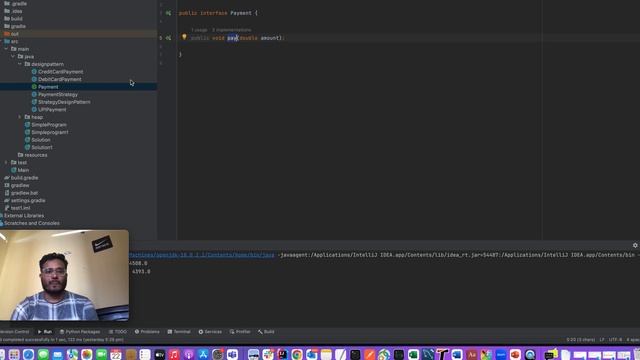Open the Terminal tool window
640x360 pixels.
pyautogui.click(x=179, y=332)
